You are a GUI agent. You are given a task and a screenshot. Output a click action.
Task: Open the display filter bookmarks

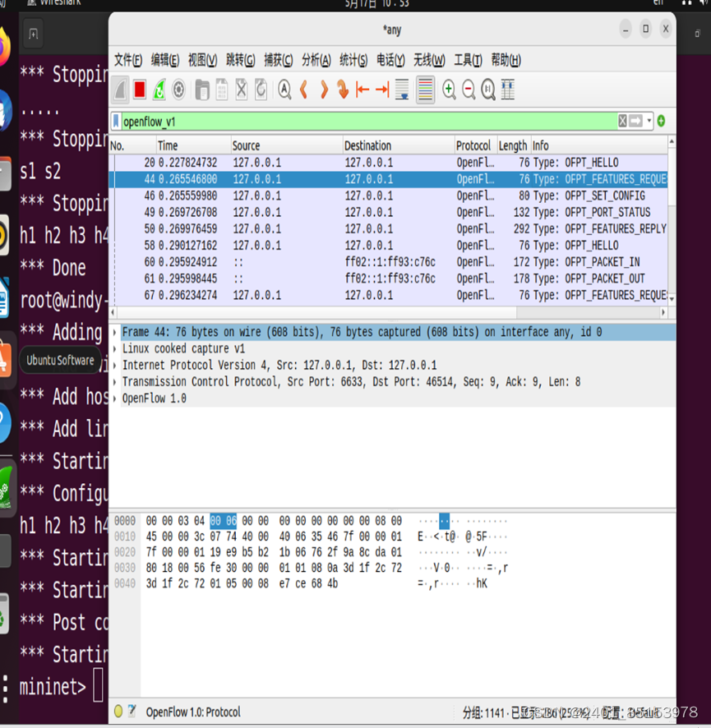click(115, 120)
